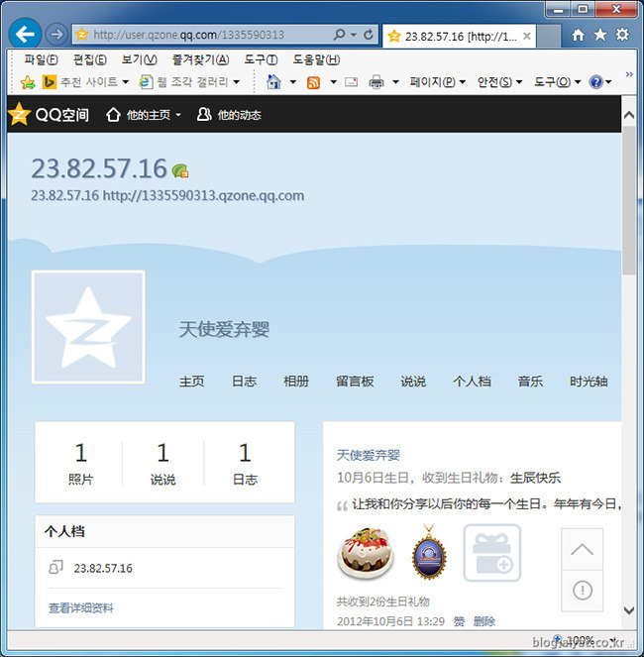Switch to the 日志 tab

pyautogui.click(x=244, y=382)
